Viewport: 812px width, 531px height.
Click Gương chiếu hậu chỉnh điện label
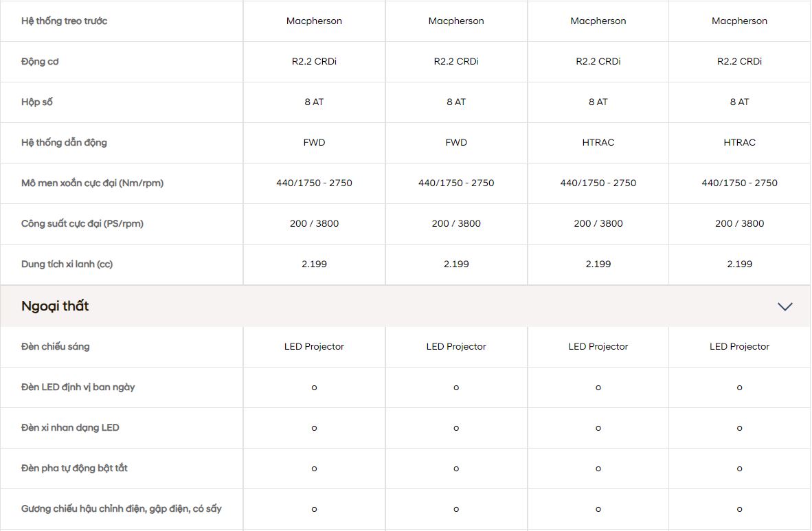(x=121, y=509)
